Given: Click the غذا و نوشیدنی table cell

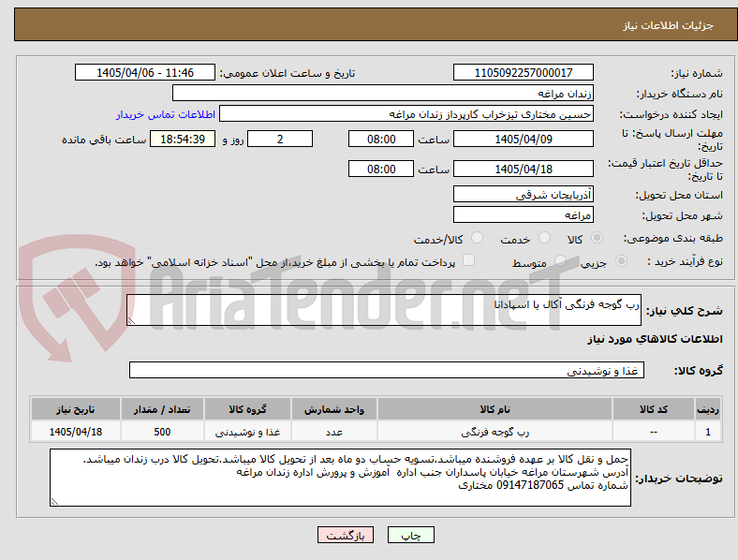Looking at the screenshot, I should click(x=247, y=432).
